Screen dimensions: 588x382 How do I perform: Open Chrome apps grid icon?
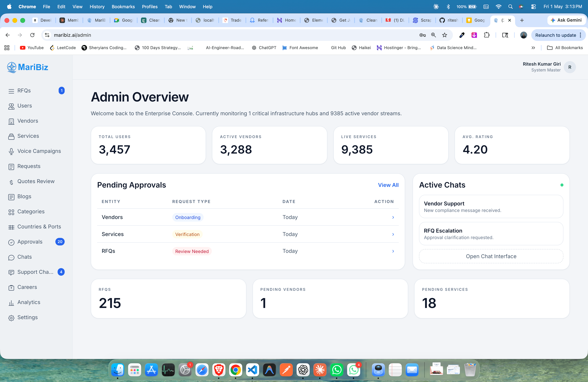click(7, 48)
